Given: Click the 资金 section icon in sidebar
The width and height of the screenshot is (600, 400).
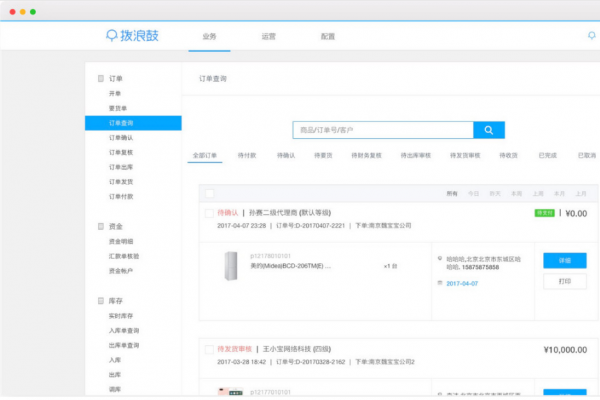Looking at the screenshot, I should click(100, 227).
